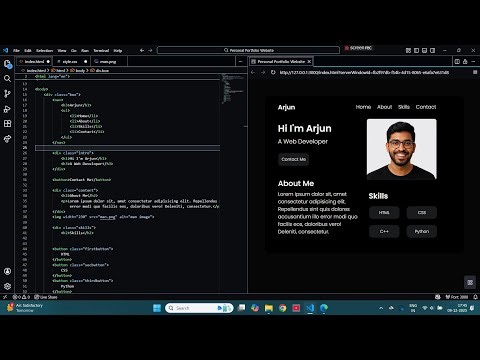This screenshot has height=360, width=480.
Task: Open the Terminal menu
Action: click(101, 51)
